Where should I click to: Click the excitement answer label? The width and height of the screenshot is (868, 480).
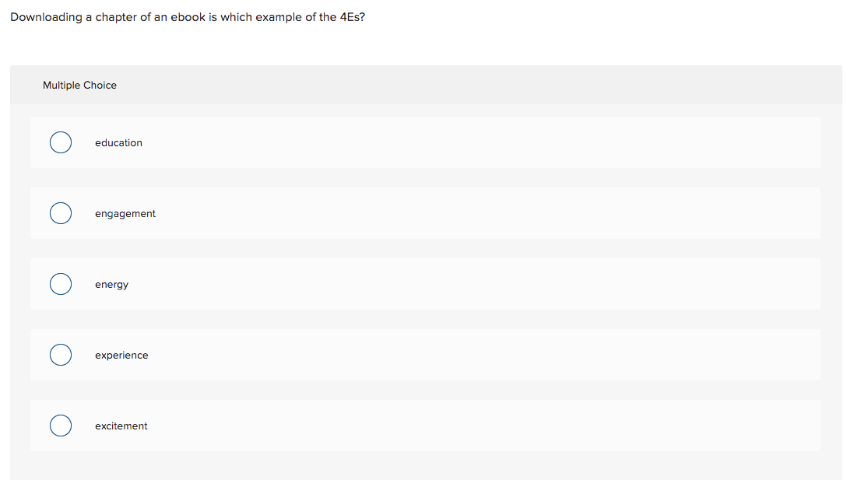(121, 426)
